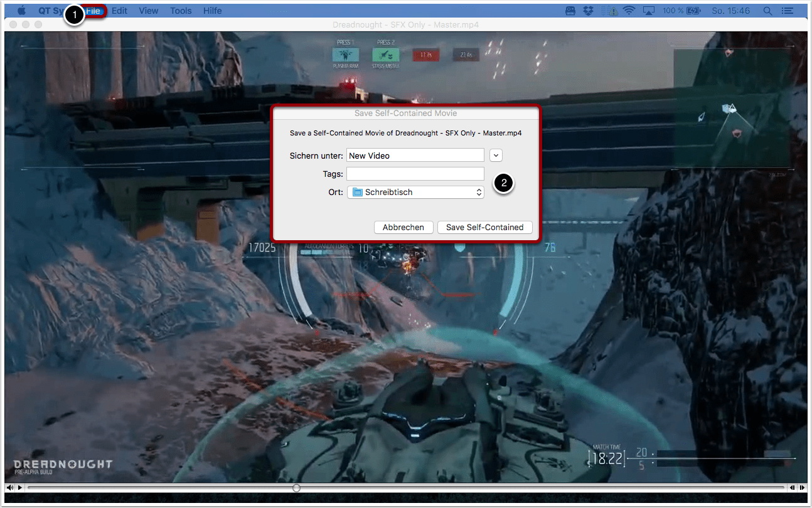Step forward one frame
The width and height of the screenshot is (812, 508).
click(x=802, y=487)
